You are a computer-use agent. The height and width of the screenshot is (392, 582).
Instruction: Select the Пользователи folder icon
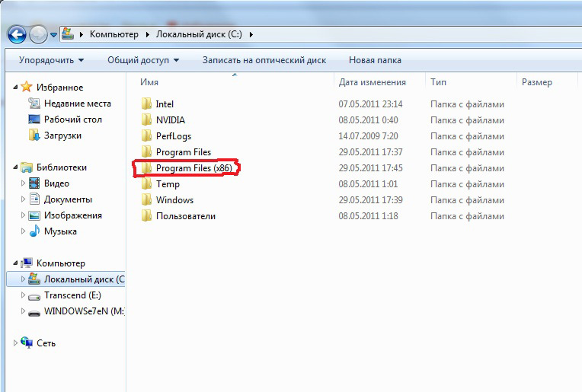coord(146,215)
